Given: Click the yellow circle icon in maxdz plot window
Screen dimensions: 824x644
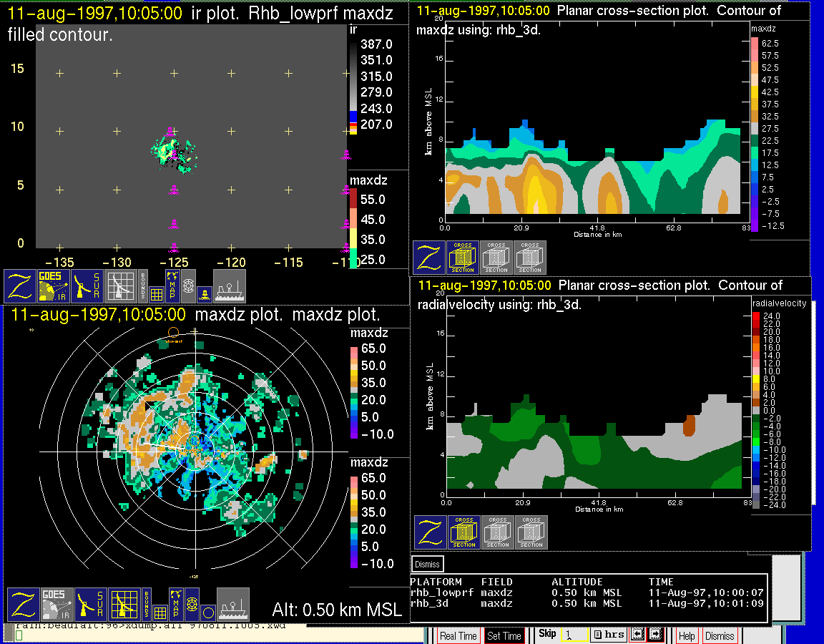Looking at the screenshot, I should point(208,613).
